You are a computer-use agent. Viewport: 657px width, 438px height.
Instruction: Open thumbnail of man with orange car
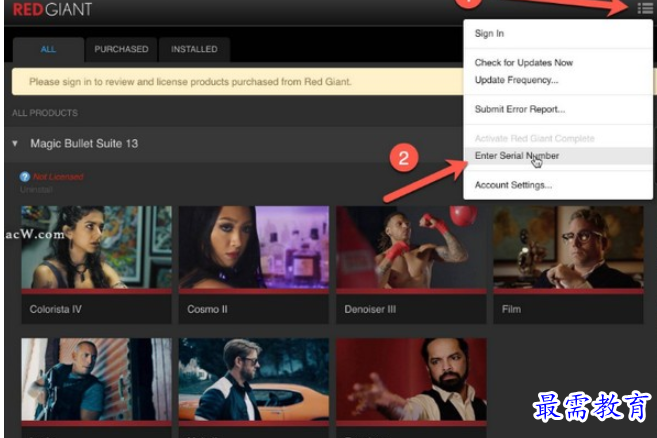(253, 379)
